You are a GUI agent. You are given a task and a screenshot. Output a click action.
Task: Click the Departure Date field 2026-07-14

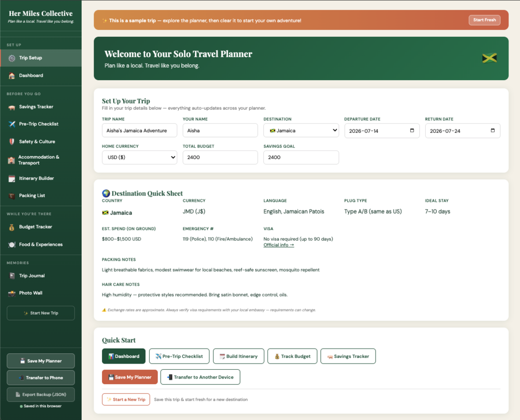click(382, 131)
